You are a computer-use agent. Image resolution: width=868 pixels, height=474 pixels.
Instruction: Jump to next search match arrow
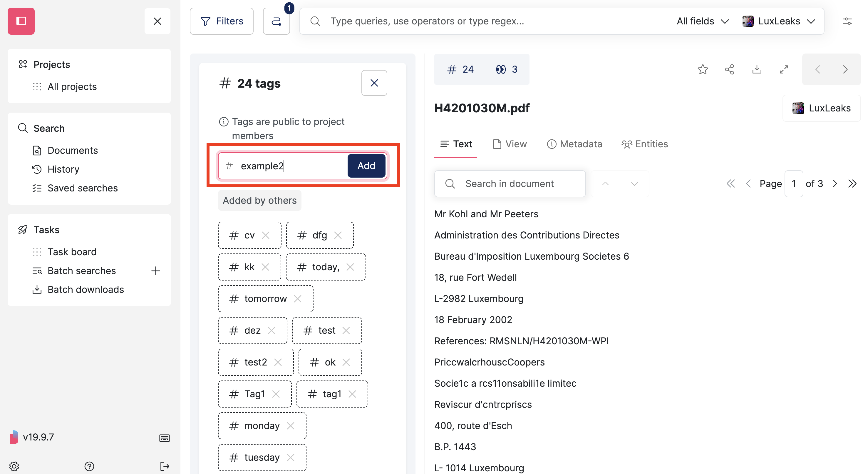634,183
